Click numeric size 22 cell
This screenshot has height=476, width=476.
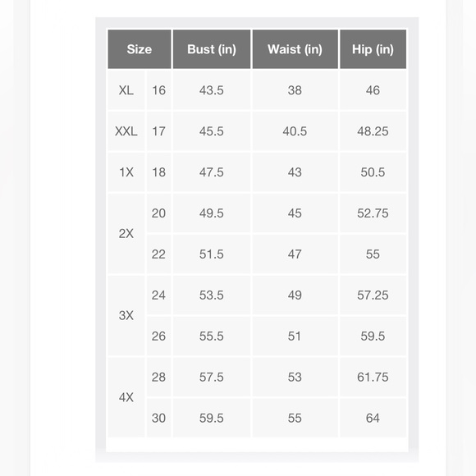coord(158,254)
